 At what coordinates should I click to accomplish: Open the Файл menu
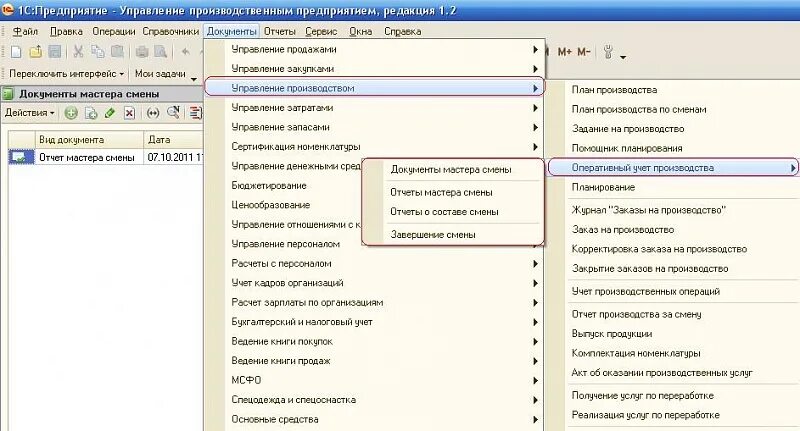pyautogui.click(x=25, y=32)
